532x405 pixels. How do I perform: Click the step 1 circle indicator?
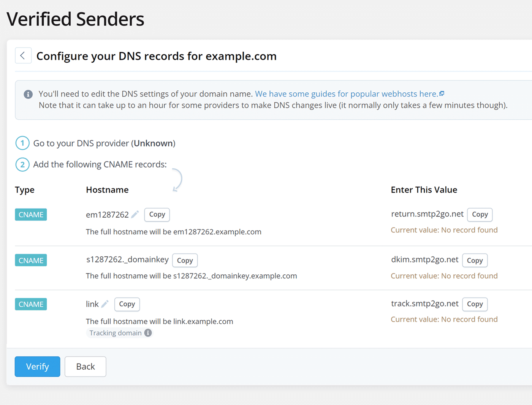click(22, 143)
